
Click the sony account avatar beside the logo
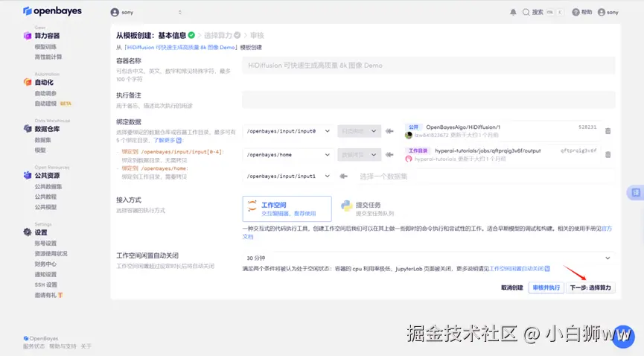115,13
